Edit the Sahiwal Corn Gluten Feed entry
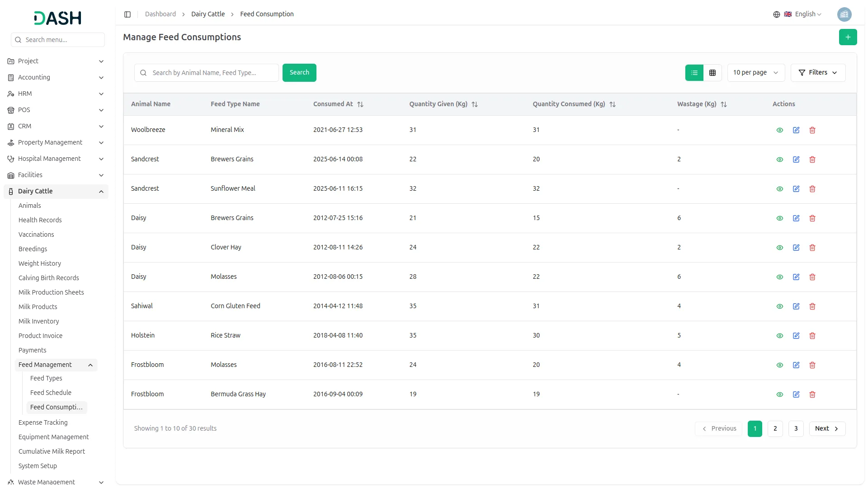The image size is (868, 488). pyautogui.click(x=796, y=306)
